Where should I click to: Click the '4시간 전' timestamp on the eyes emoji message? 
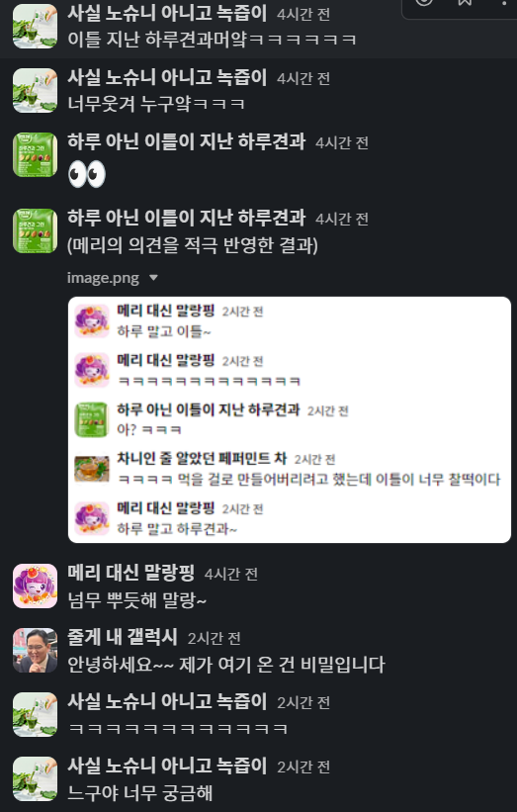point(342,143)
